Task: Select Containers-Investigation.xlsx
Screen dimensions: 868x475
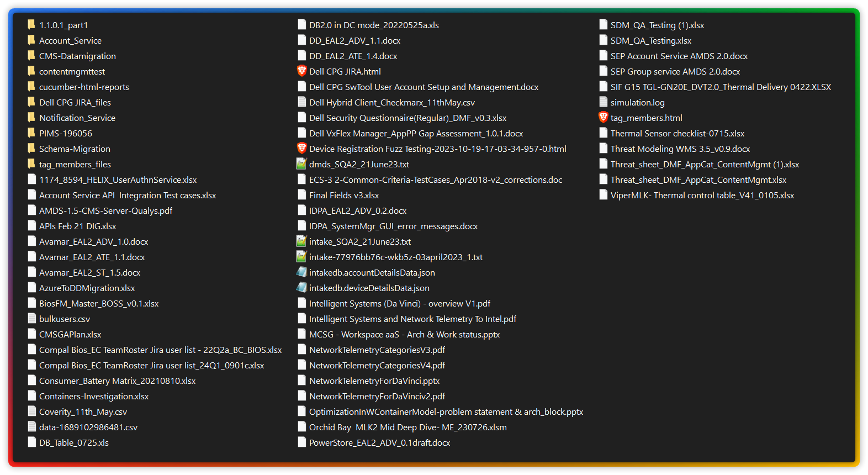Action: 94,396
